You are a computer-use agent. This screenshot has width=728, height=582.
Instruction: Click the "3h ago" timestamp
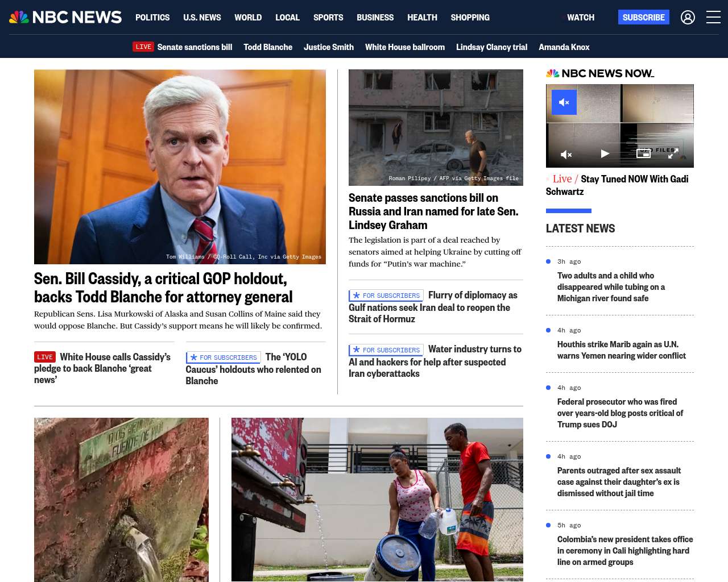[569, 261]
